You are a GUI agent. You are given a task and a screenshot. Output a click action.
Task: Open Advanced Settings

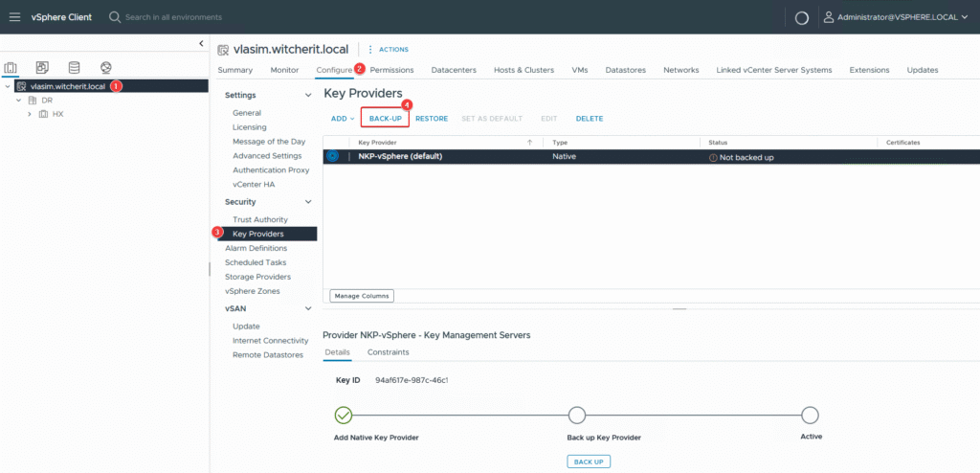tap(267, 156)
